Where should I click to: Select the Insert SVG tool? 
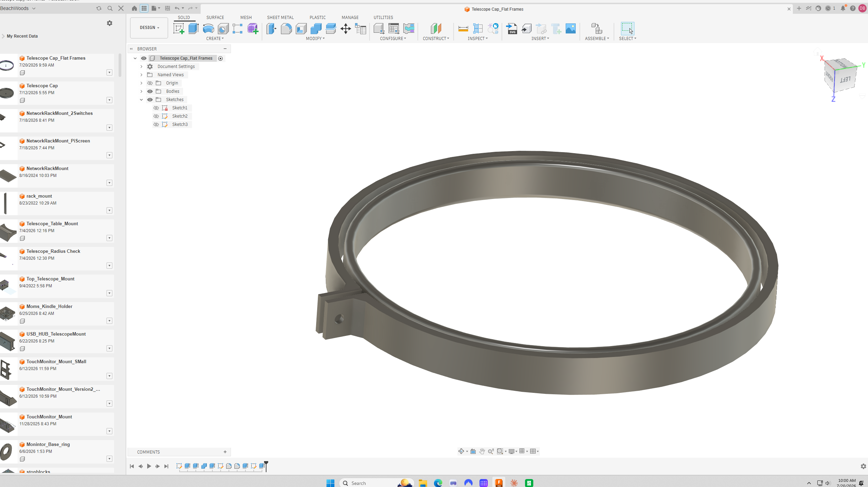click(x=512, y=29)
